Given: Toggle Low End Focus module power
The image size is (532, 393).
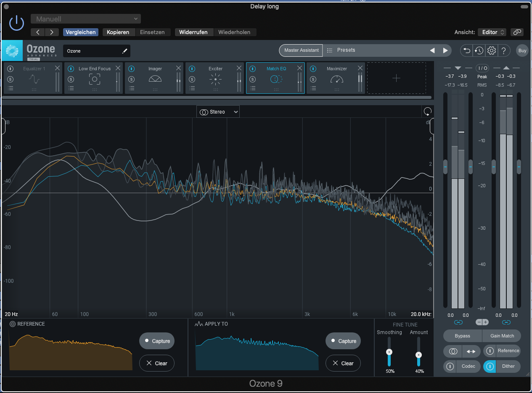Looking at the screenshot, I should point(71,69).
